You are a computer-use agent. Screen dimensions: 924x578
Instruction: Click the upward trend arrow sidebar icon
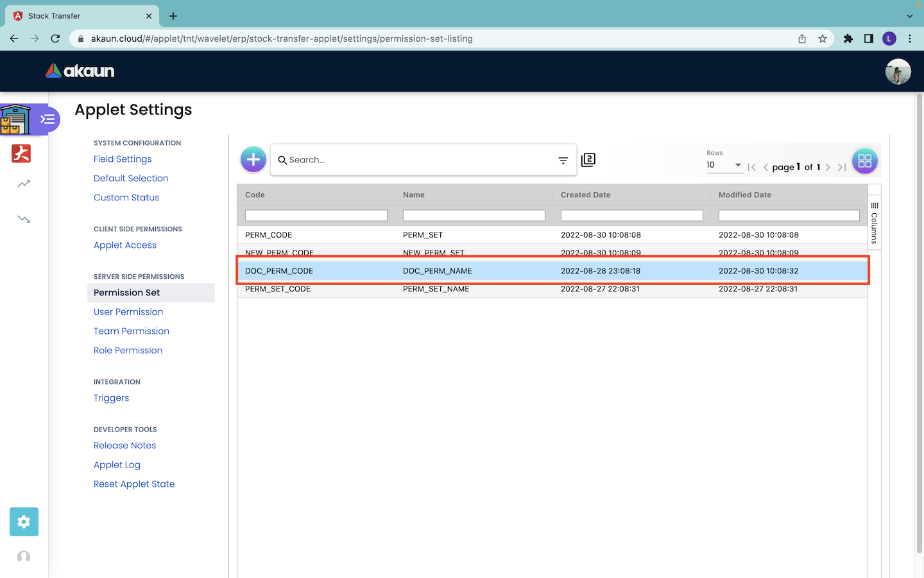click(x=24, y=184)
